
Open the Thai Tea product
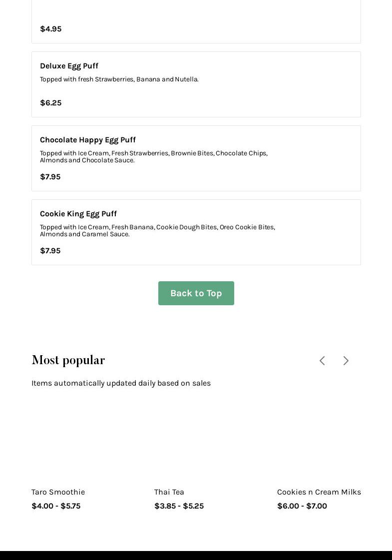coord(169,492)
